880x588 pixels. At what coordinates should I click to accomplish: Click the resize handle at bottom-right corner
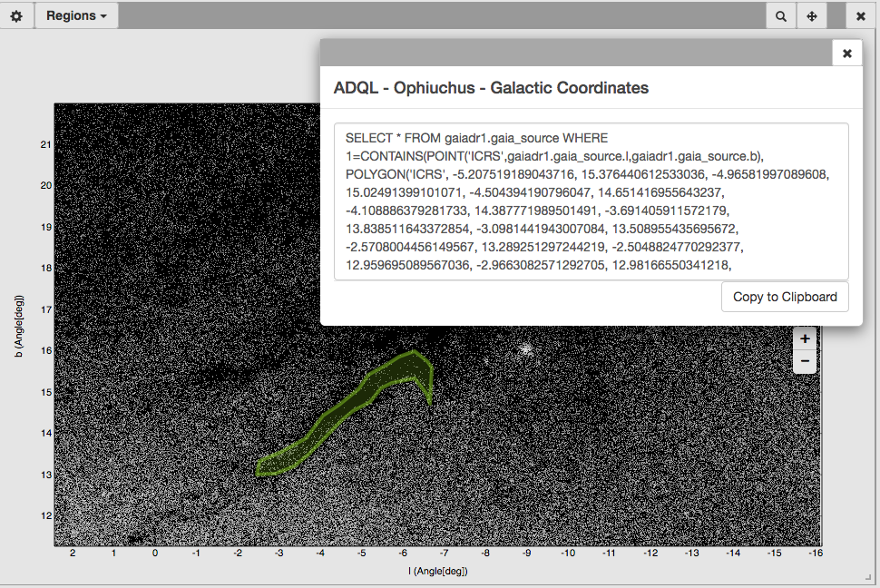(867, 576)
